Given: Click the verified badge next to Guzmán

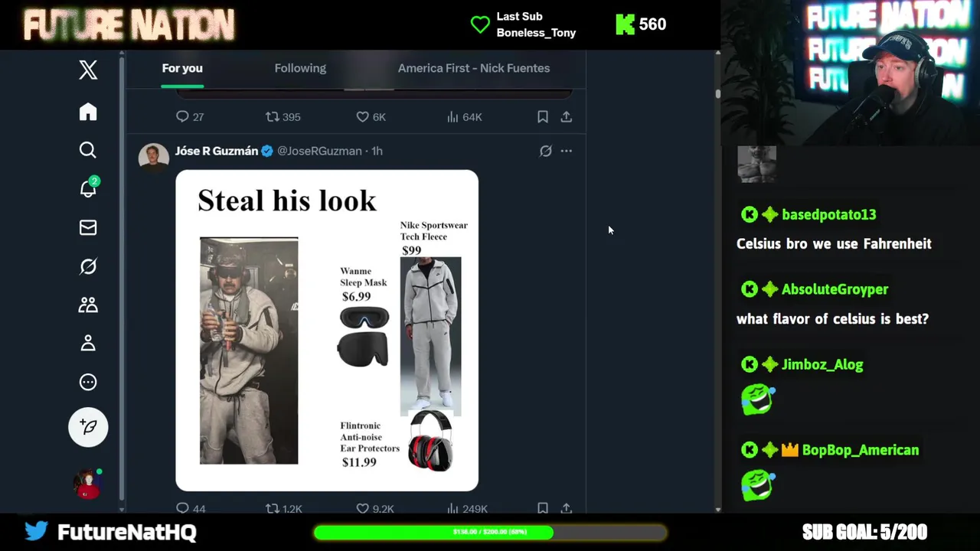Looking at the screenshot, I should pyautogui.click(x=267, y=151).
